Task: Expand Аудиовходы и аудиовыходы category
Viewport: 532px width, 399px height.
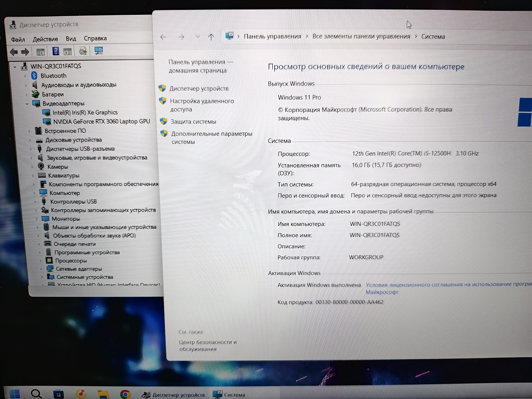Action: pos(26,85)
